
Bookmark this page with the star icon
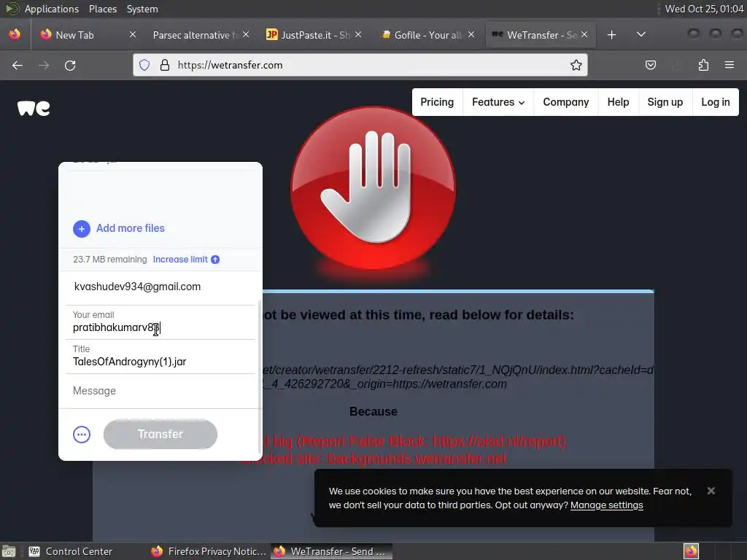[x=576, y=65]
